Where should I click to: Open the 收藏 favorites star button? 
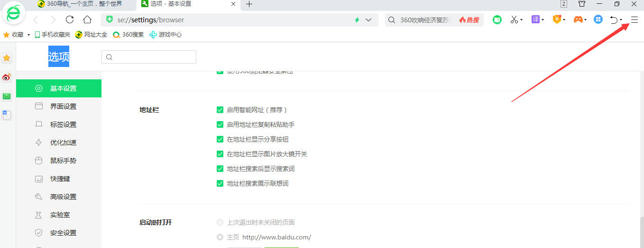13,35
